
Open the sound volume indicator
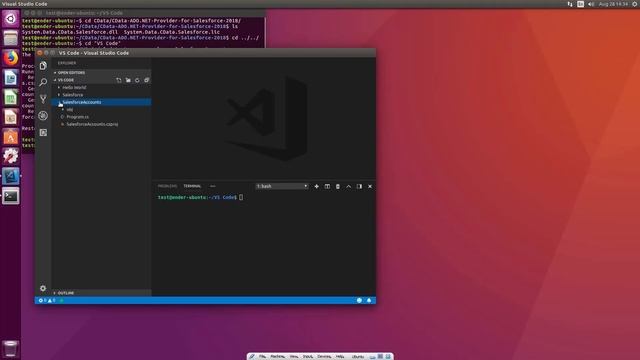click(591, 4)
